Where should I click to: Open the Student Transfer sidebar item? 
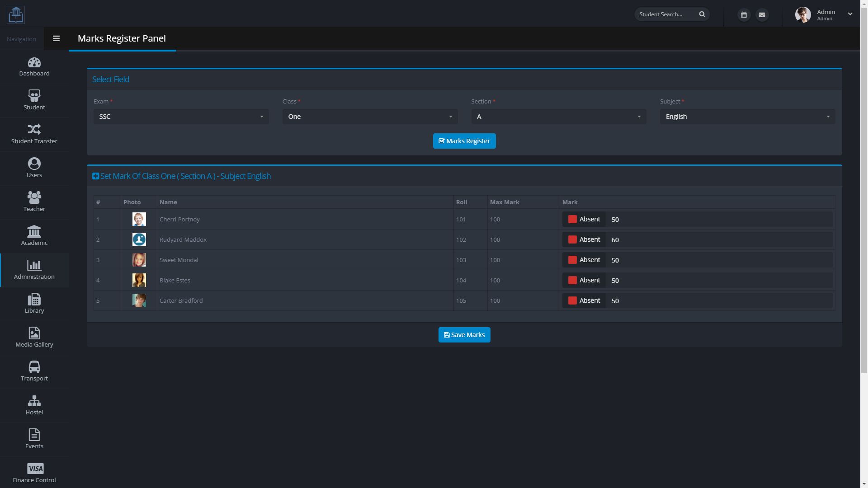click(x=34, y=134)
